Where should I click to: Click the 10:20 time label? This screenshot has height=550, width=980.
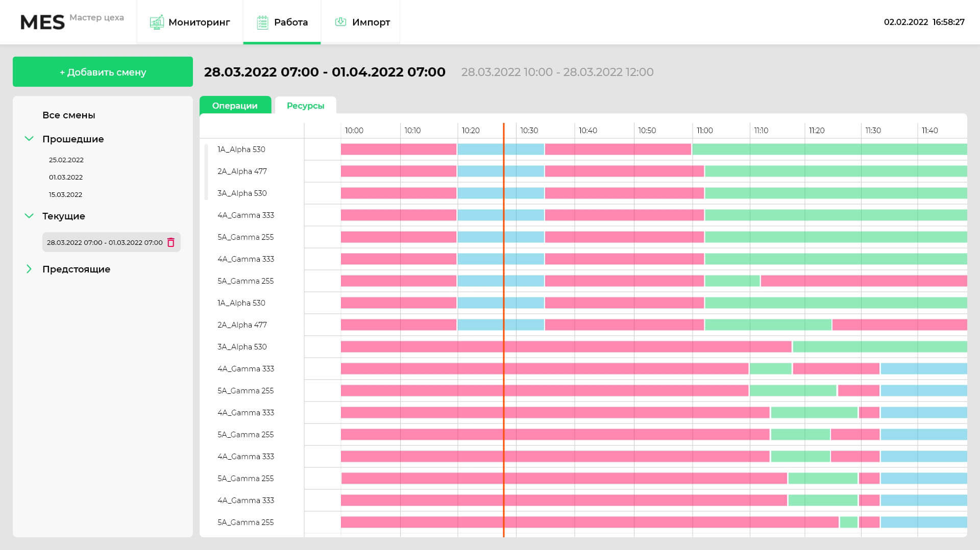471,131
